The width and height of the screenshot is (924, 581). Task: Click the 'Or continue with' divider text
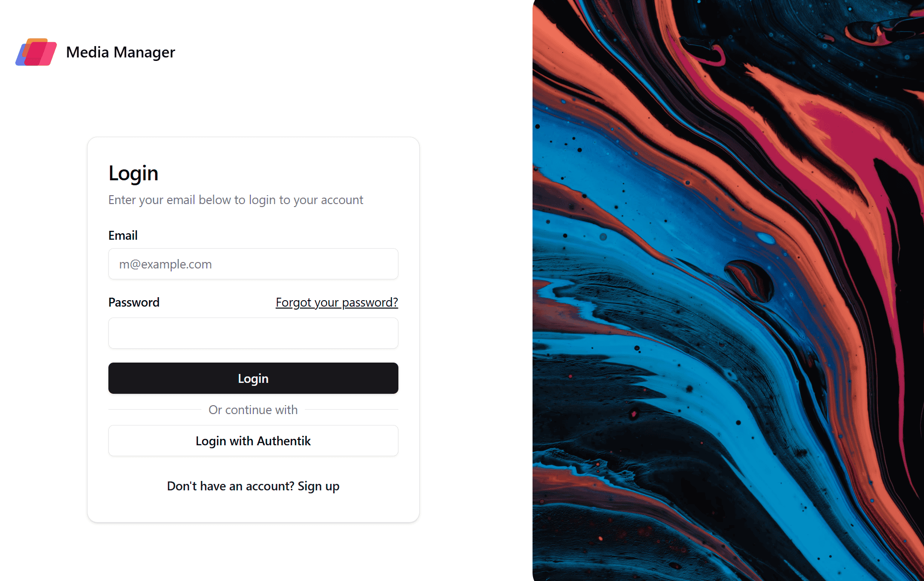click(253, 410)
